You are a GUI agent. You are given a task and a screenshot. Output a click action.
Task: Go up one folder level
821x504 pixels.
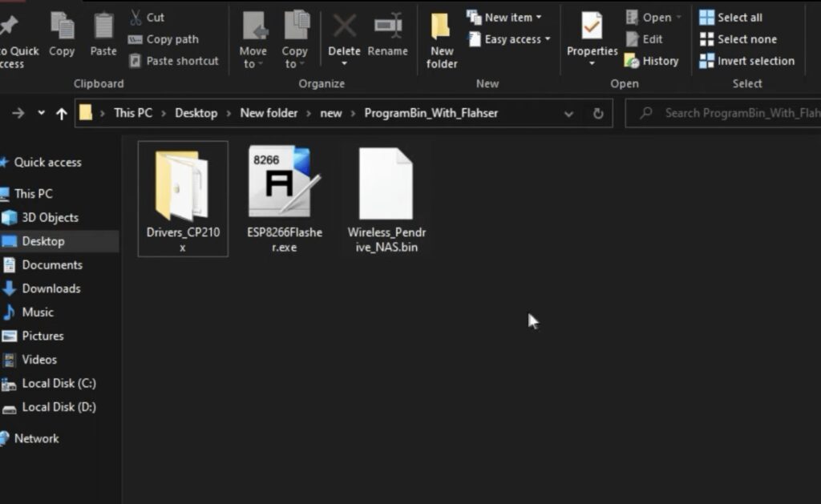62,113
